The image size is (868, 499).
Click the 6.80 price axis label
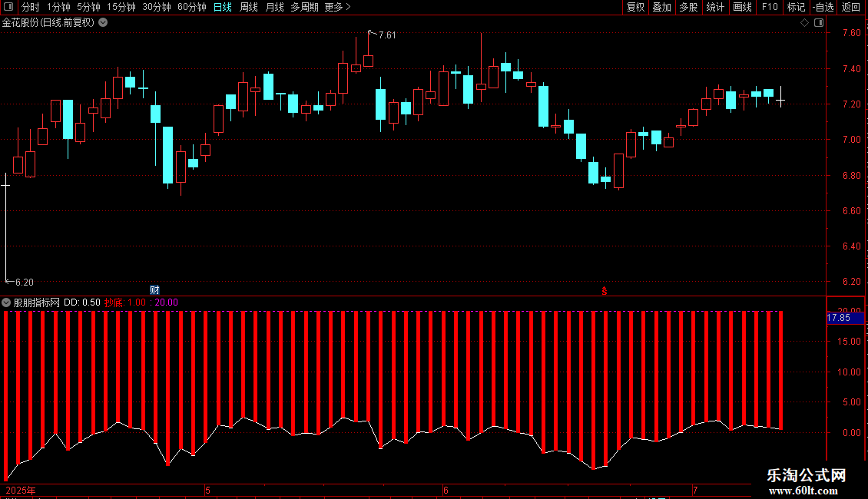(x=851, y=175)
